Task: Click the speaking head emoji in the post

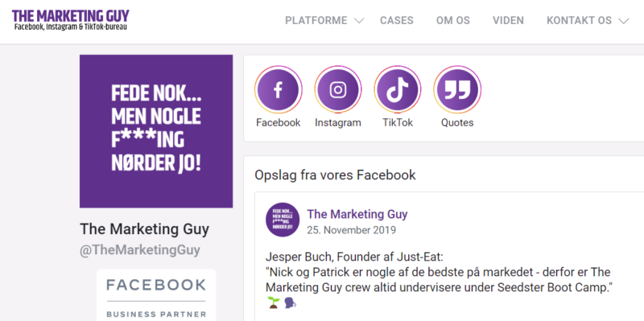Action: [290, 303]
